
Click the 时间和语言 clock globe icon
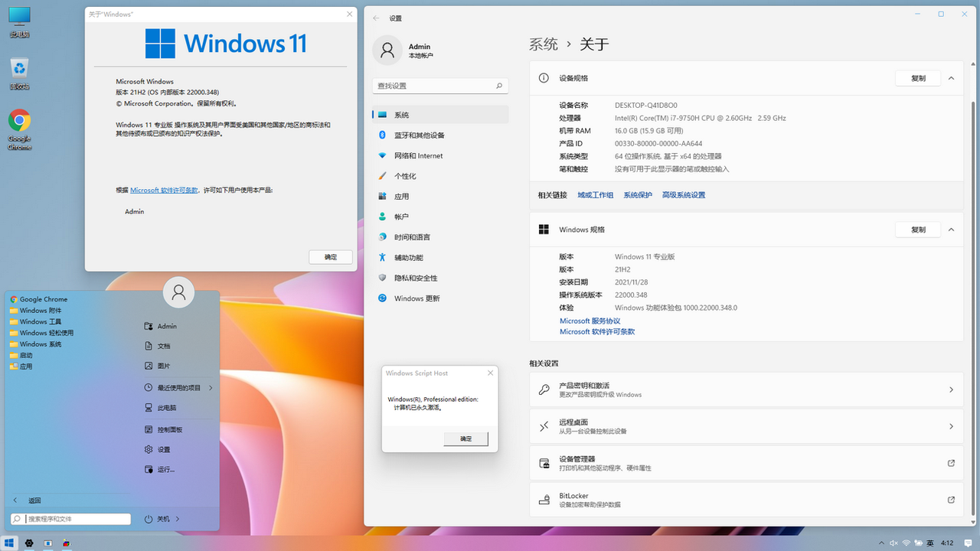tap(382, 237)
